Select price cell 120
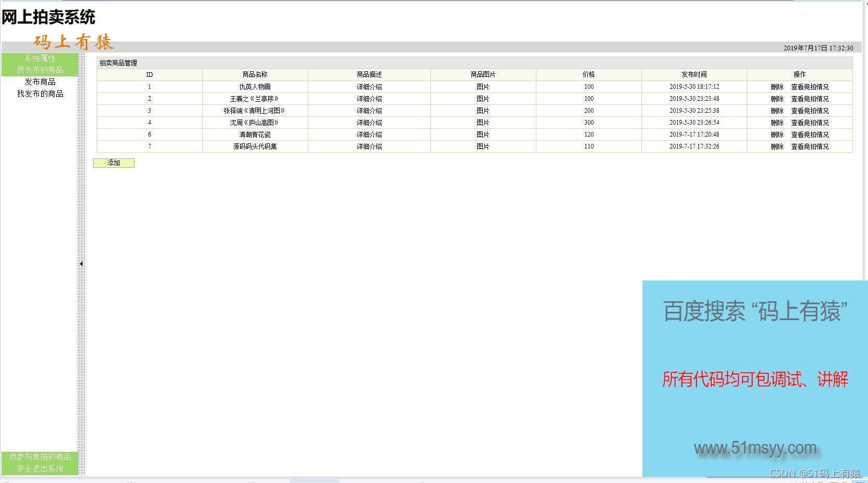The image size is (868, 483). pyautogui.click(x=589, y=135)
